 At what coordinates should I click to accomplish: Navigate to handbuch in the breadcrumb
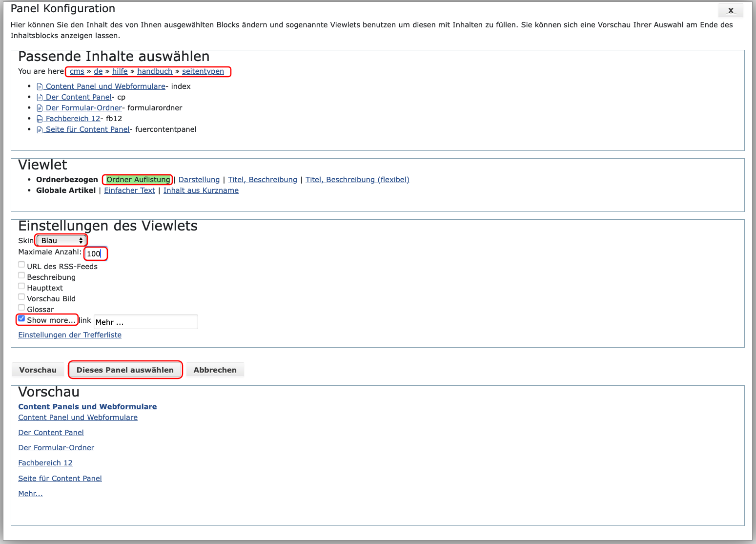click(155, 71)
